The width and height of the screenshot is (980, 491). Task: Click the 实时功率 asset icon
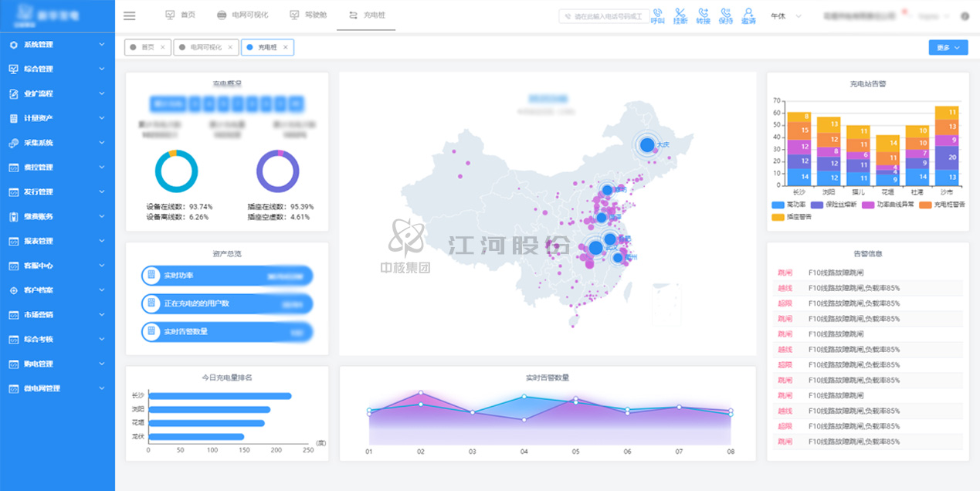click(152, 276)
